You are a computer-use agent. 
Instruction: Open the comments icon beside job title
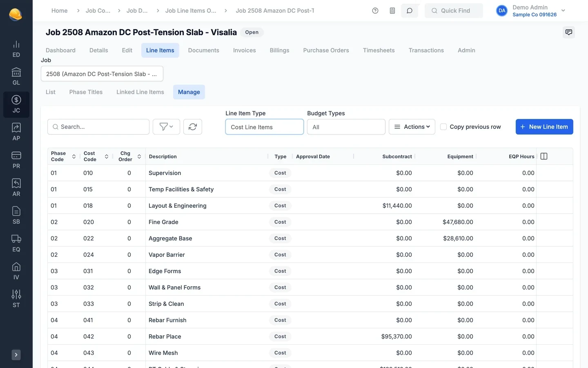point(568,32)
